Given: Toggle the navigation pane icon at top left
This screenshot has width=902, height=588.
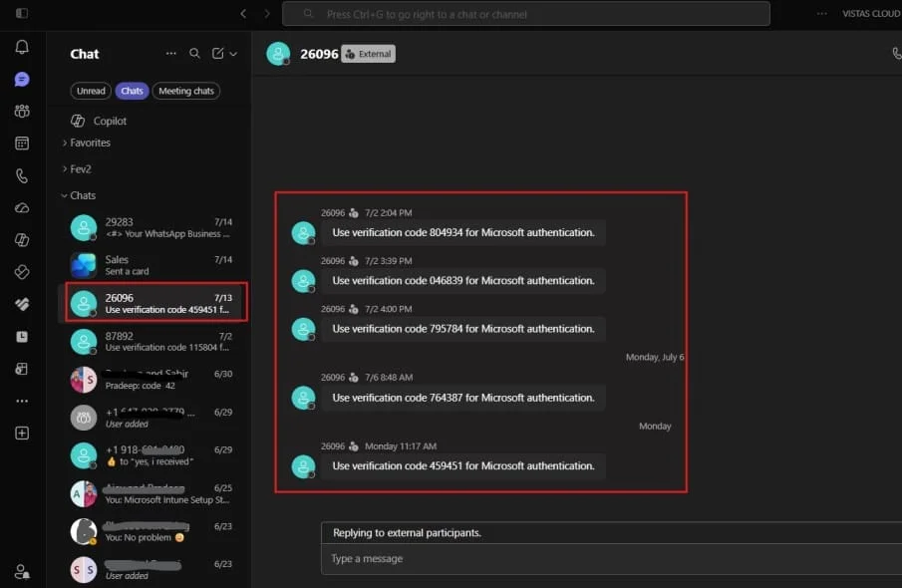Looking at the screenshot, I should click(22, 13).
